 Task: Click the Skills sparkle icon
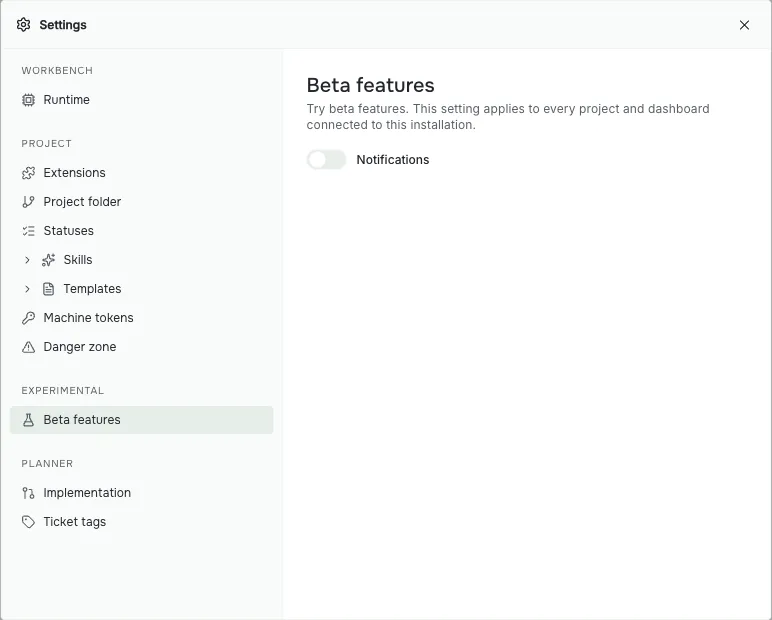pyautogui.click(x=48, y=260)
